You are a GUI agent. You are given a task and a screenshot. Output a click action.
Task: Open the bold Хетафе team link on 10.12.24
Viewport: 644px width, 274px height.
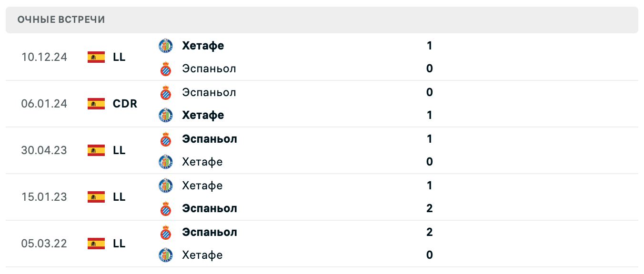203,46
